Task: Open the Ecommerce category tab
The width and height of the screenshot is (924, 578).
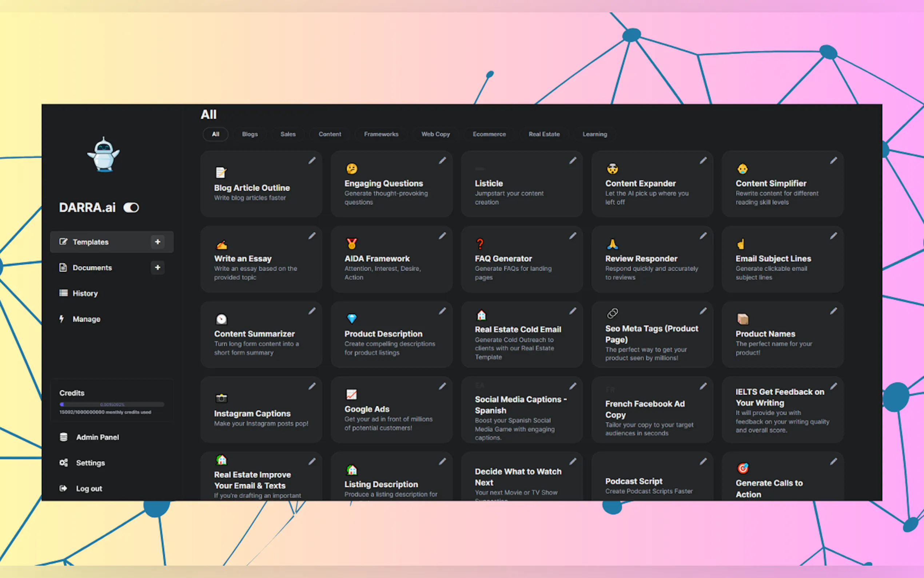Action: (489, 134)
